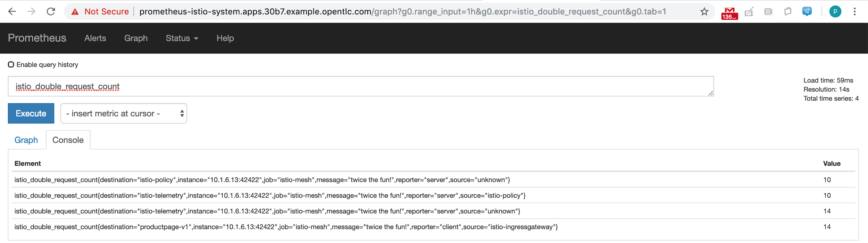This screenshot has height=243, width=868.
Task: Click the Execute button
Action: [31, 113]
